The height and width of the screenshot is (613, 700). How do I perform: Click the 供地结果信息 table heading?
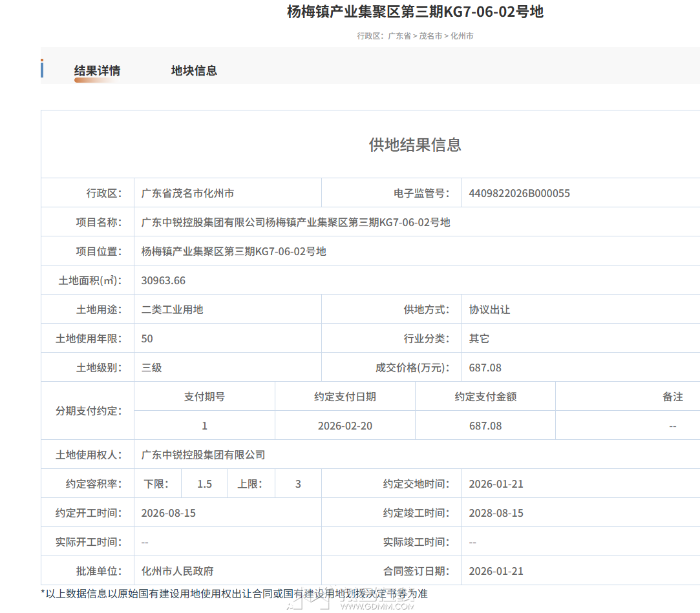tap(415, 145)
